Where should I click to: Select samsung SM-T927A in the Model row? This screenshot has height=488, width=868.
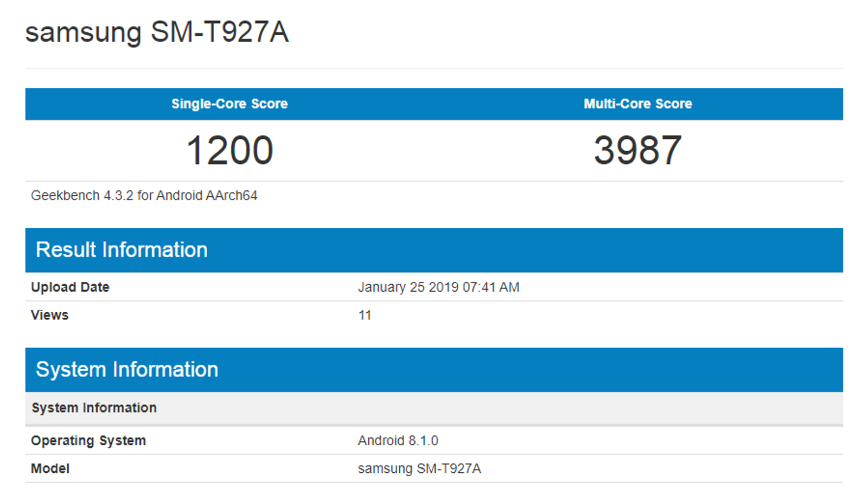pos(419,468)
